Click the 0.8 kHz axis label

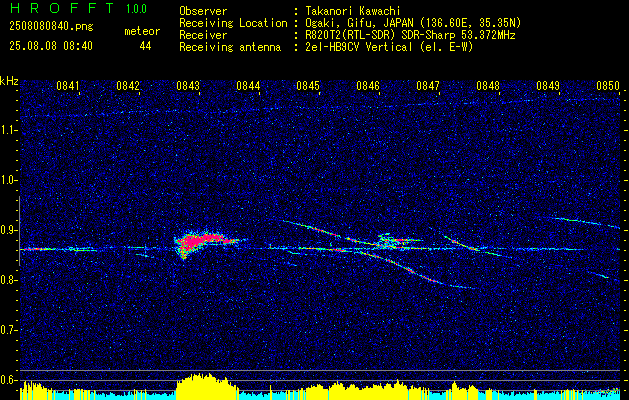coord(9,280)
